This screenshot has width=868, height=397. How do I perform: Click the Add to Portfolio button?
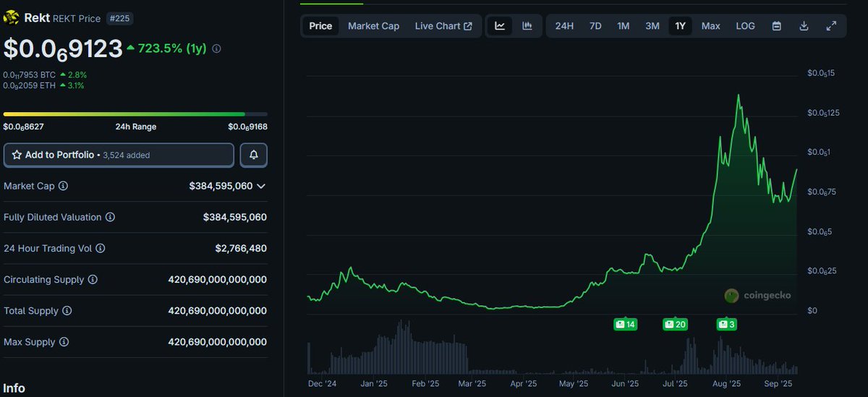(119, 155)
